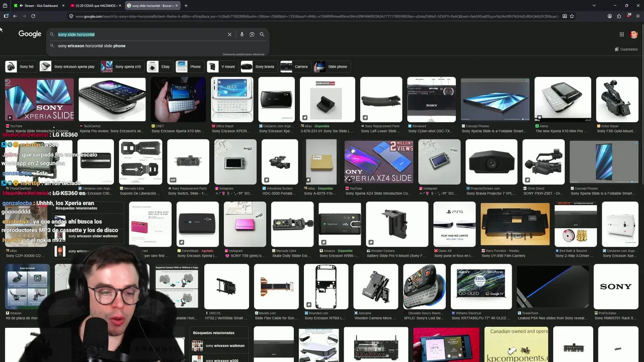Open Google Lens image search icon
The height and width of the screenshot is (362, 644).
252,34
